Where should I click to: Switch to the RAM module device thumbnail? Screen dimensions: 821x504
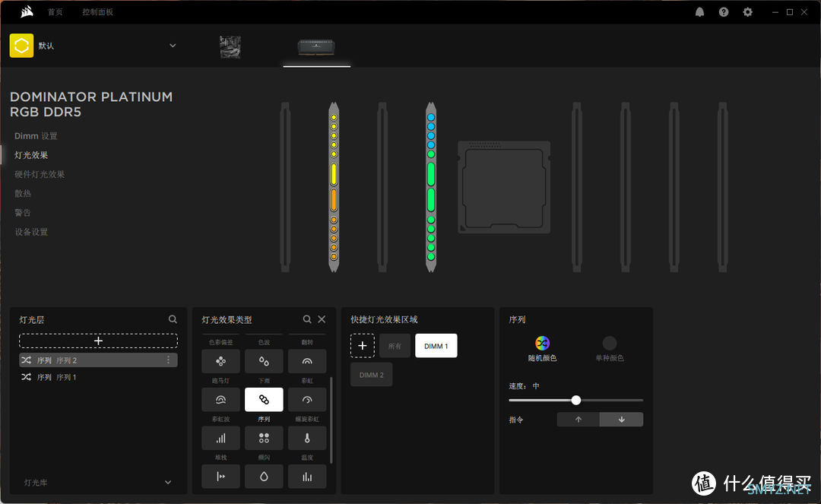pyautogui.click(x=316, y=46)
